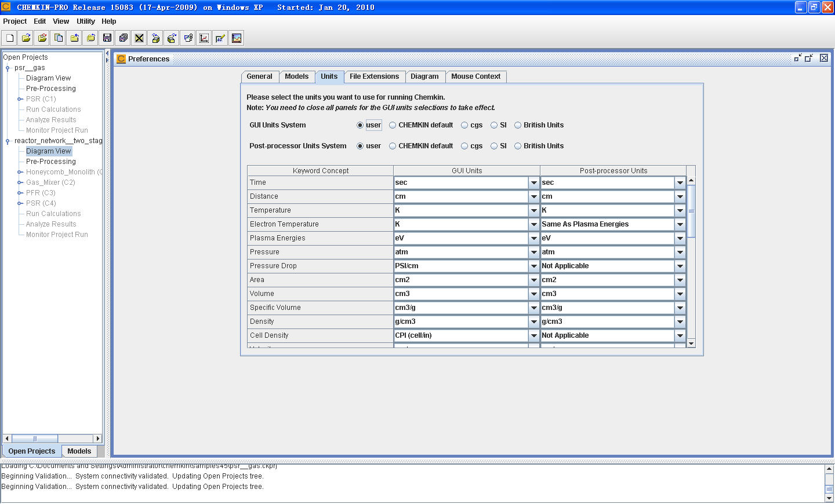Select Honeycomb_Monolith tree item
835x504 pixels.
coord(64,172)
